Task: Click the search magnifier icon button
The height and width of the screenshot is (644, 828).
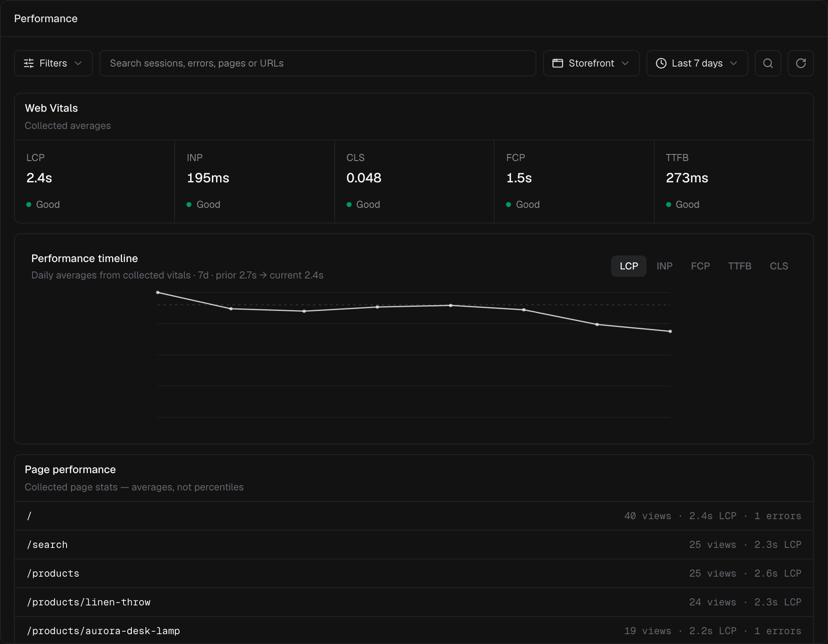Action: click(768, 63)
